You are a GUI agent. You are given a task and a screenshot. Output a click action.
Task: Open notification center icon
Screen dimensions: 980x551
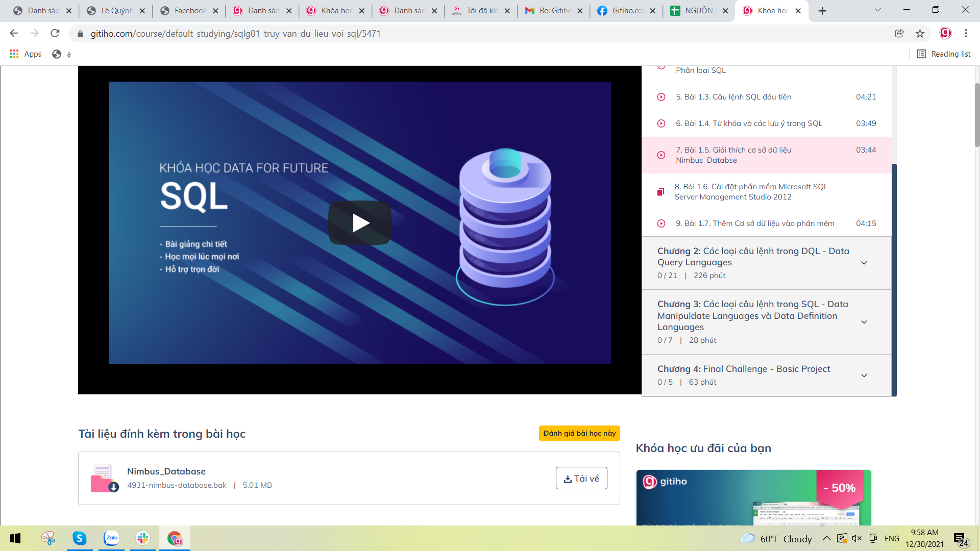tap(961, 539)
